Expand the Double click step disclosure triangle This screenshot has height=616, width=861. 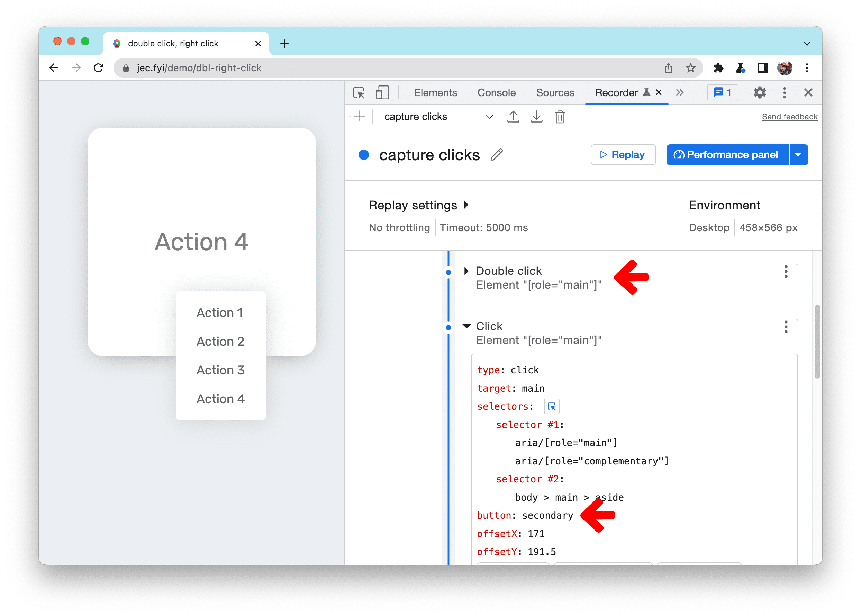(466, 270)
